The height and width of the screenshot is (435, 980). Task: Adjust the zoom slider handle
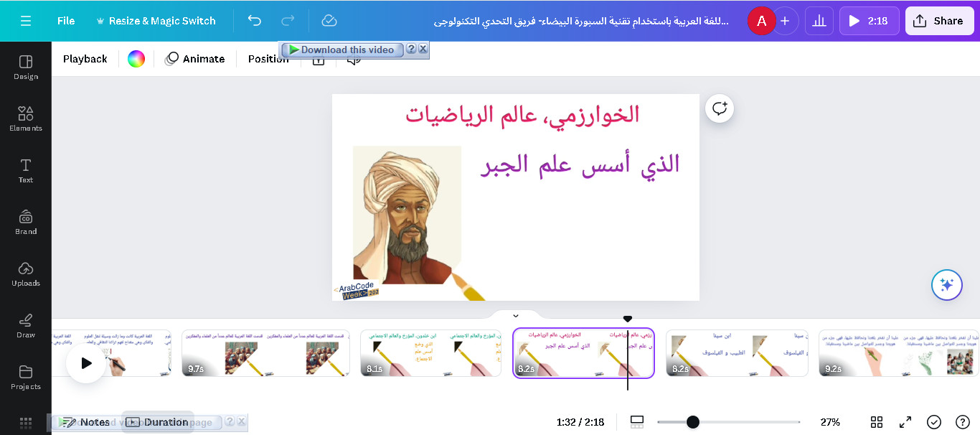click(692, 422)
